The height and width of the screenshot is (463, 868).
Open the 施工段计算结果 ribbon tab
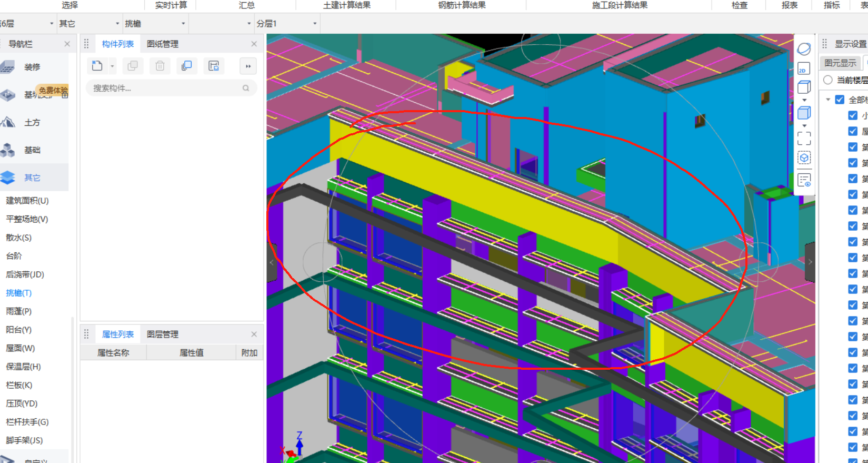click(x=620, y=5)
